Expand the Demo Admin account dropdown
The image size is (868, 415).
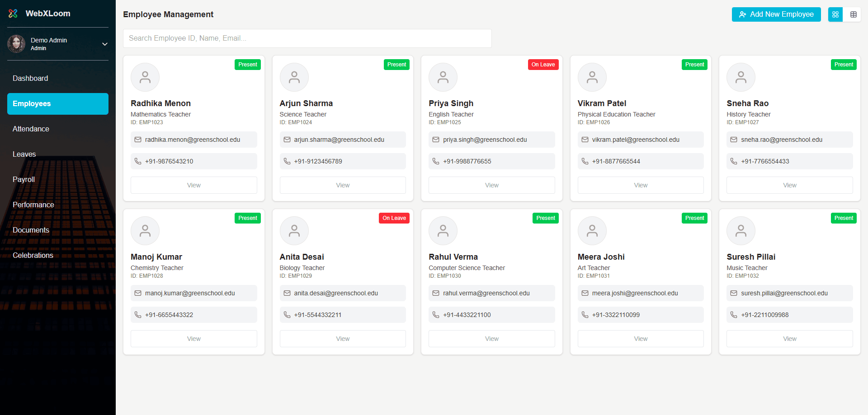(x=104, y=44)
